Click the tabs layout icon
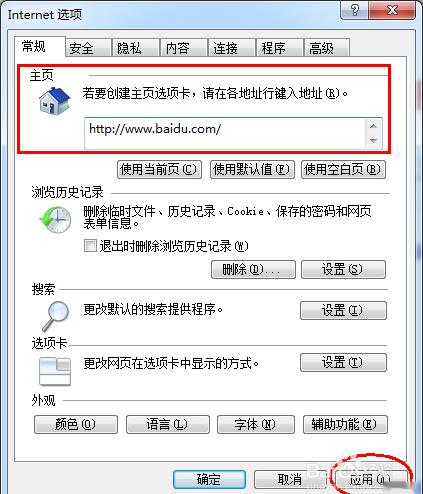 tap(55, 371)
